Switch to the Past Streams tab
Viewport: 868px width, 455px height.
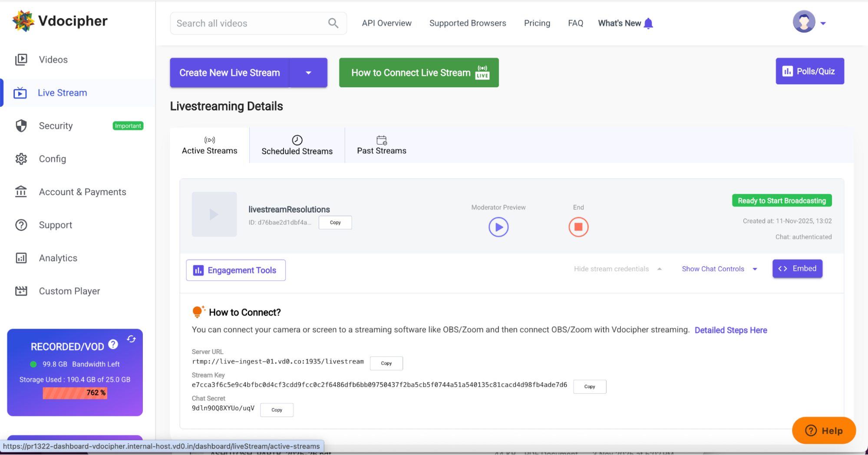pos(381,145)
